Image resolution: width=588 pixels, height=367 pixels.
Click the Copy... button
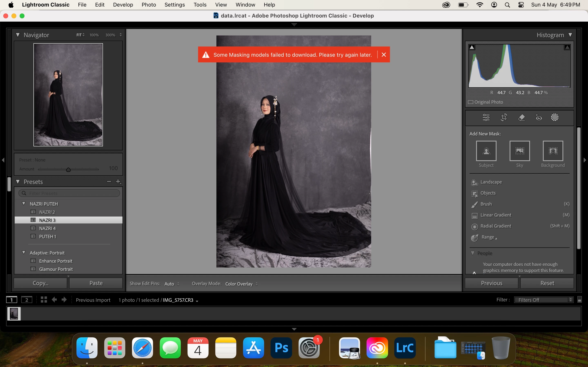click(40, 283)
